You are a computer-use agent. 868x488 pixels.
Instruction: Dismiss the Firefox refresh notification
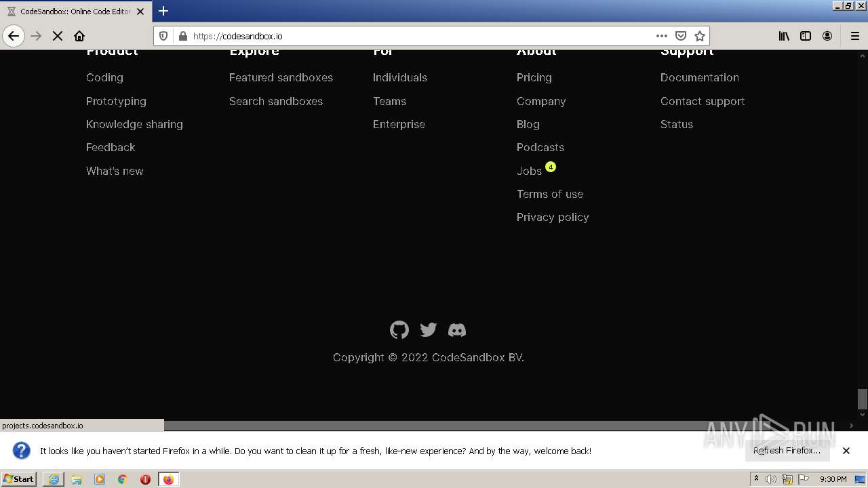click(x=846, y=451)
